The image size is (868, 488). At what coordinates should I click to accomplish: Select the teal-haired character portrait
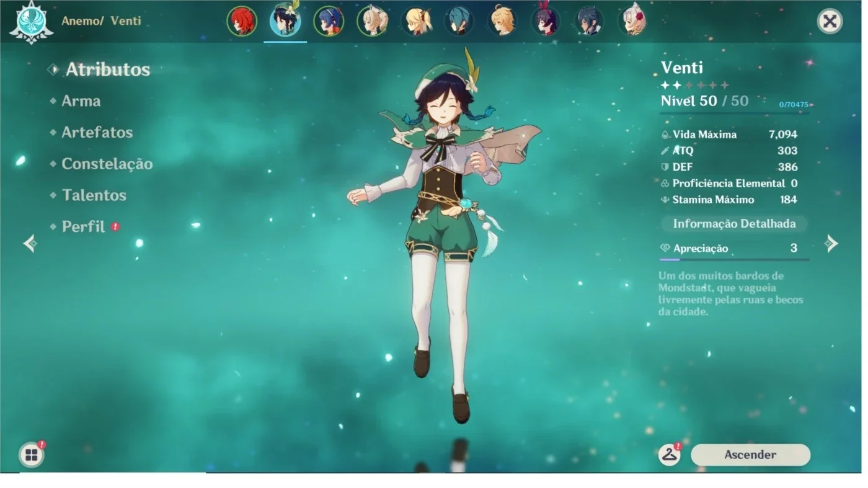pos(459,22)
